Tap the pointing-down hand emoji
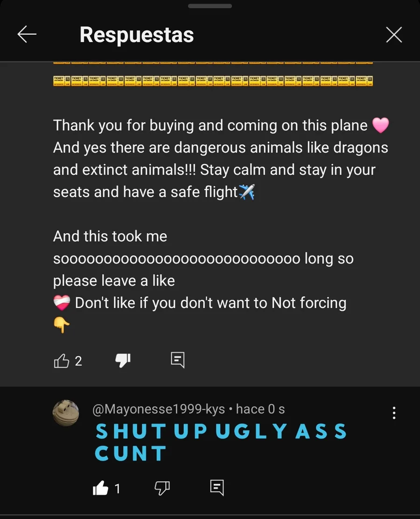Image resolution: width=420 pixels, height=519 pixels. pos(62,325)
